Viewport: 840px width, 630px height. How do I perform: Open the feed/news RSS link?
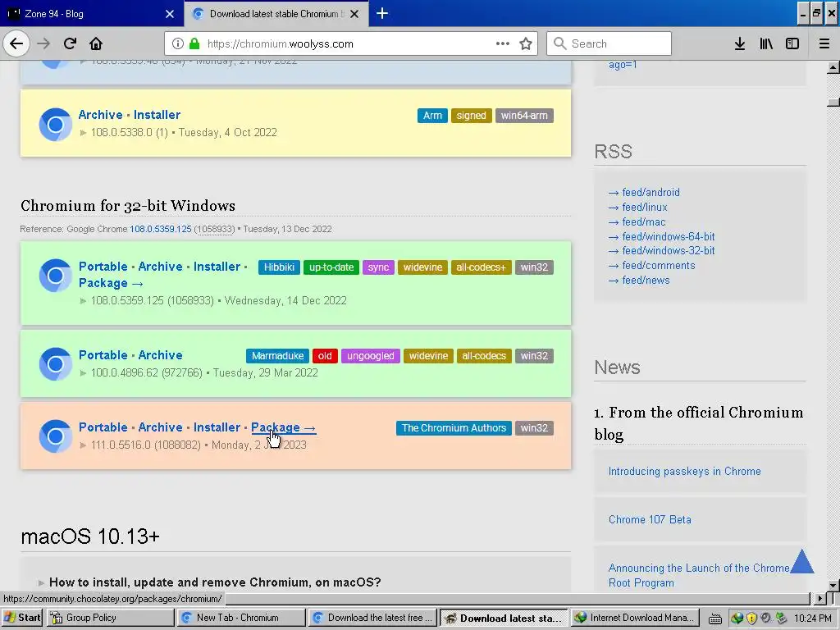[x=646, y=281]
